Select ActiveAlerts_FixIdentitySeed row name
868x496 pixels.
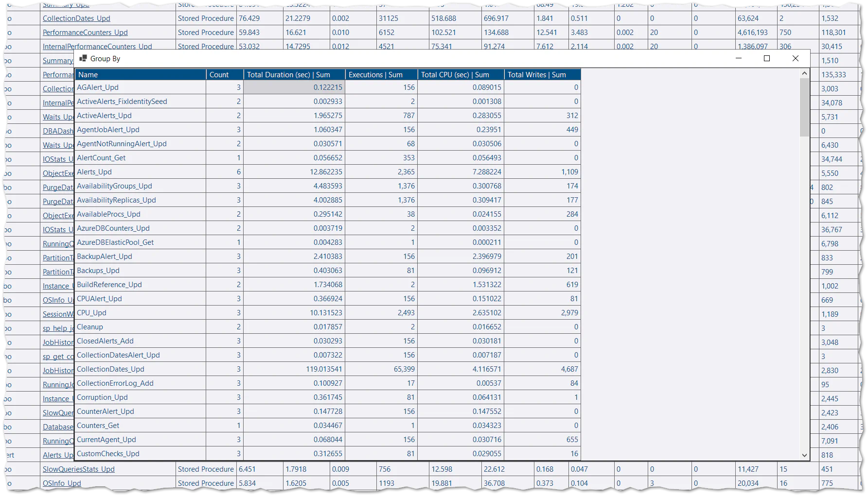point(122,102)
